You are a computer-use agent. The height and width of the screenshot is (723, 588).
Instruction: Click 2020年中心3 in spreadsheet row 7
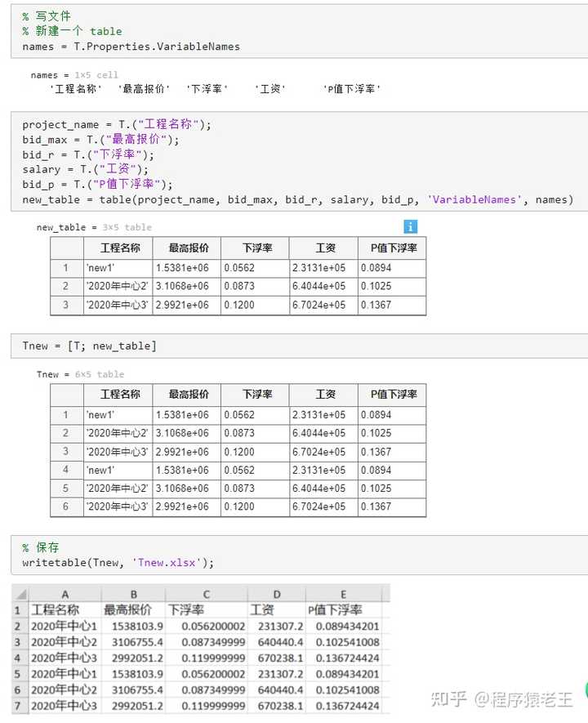(65, 706)
